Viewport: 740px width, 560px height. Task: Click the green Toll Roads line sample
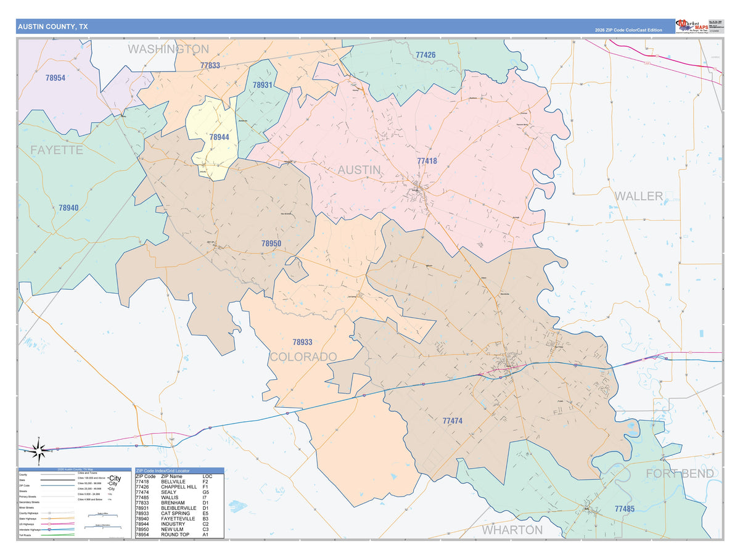tap(57, 535)
